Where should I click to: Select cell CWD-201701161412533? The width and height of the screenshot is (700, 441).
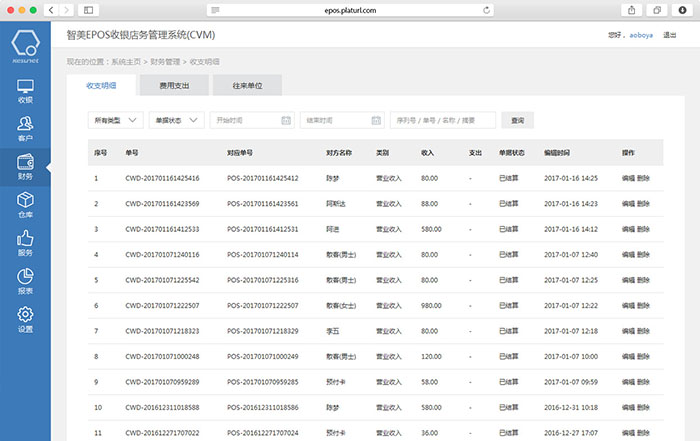pos(162,229)
